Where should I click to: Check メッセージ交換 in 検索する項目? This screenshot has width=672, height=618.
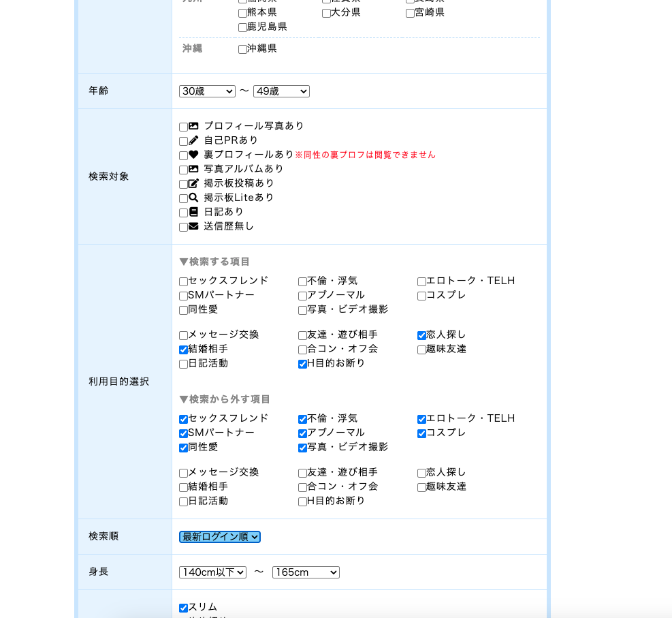click(183, 335)
